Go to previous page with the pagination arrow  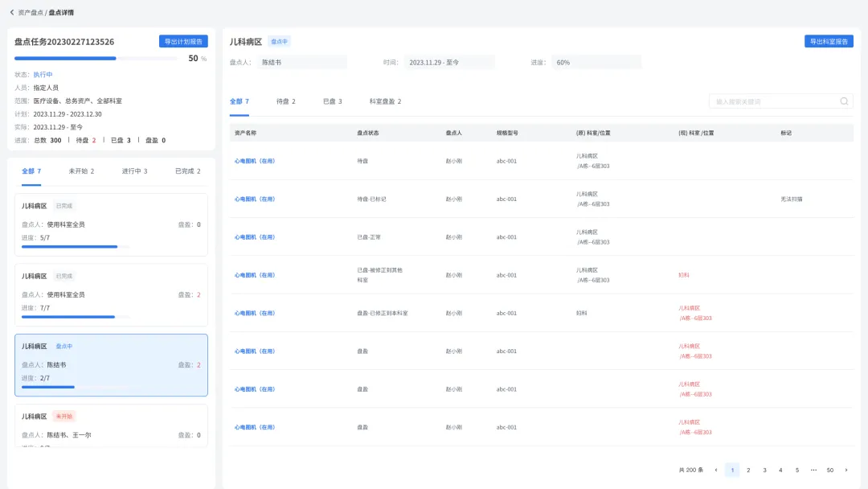click(x=716, y=471)
